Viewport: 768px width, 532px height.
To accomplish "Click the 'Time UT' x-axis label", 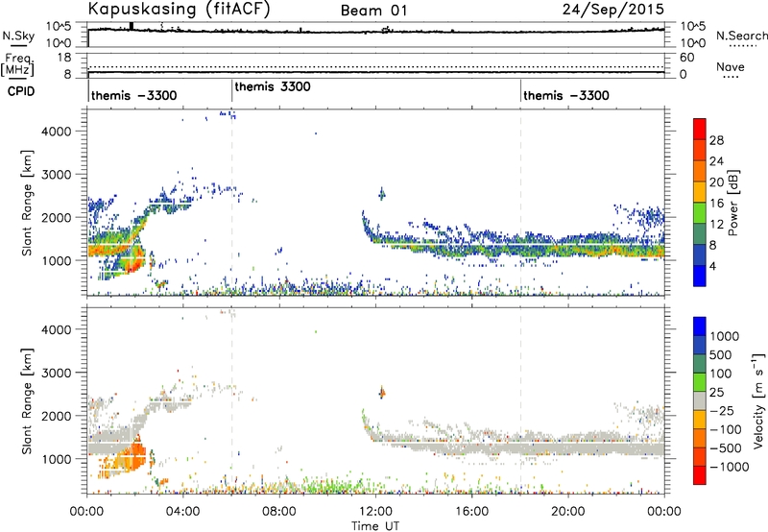I will 375,526.
